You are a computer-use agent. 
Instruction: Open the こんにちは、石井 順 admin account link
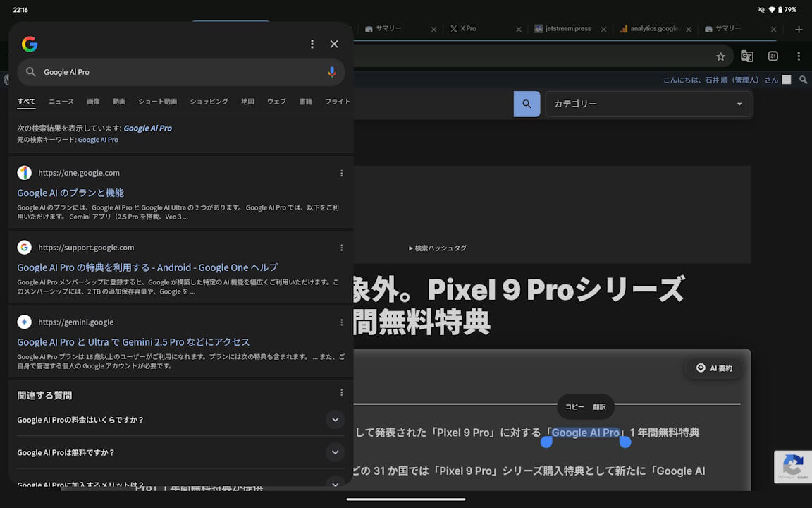(x=720, y=80)
